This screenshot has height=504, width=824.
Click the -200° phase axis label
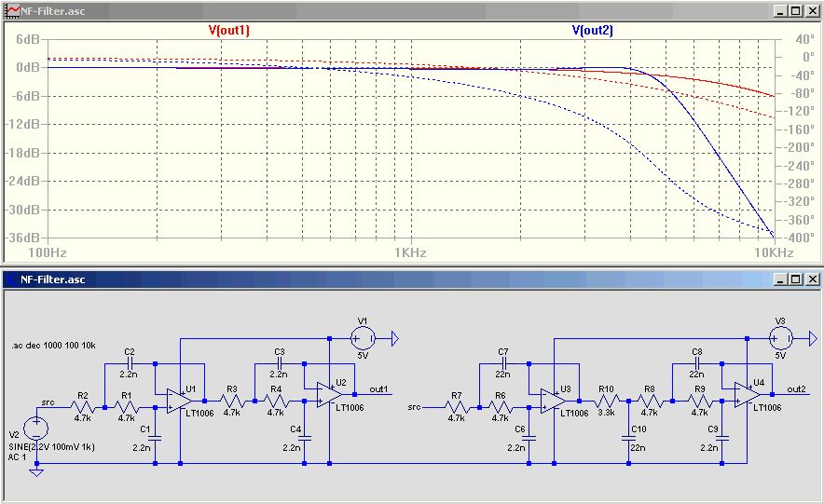797,147
